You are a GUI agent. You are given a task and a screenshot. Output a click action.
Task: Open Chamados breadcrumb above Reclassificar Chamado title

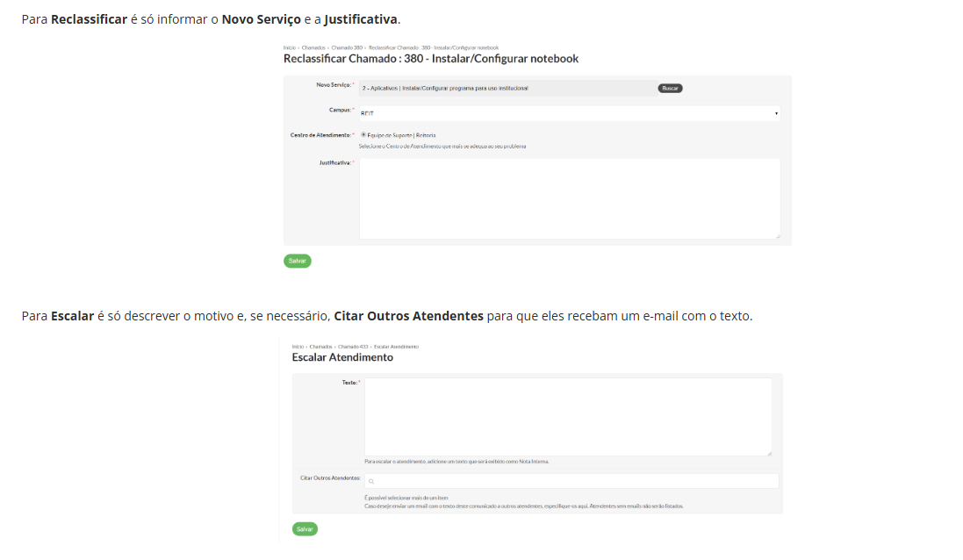point(314,47)
